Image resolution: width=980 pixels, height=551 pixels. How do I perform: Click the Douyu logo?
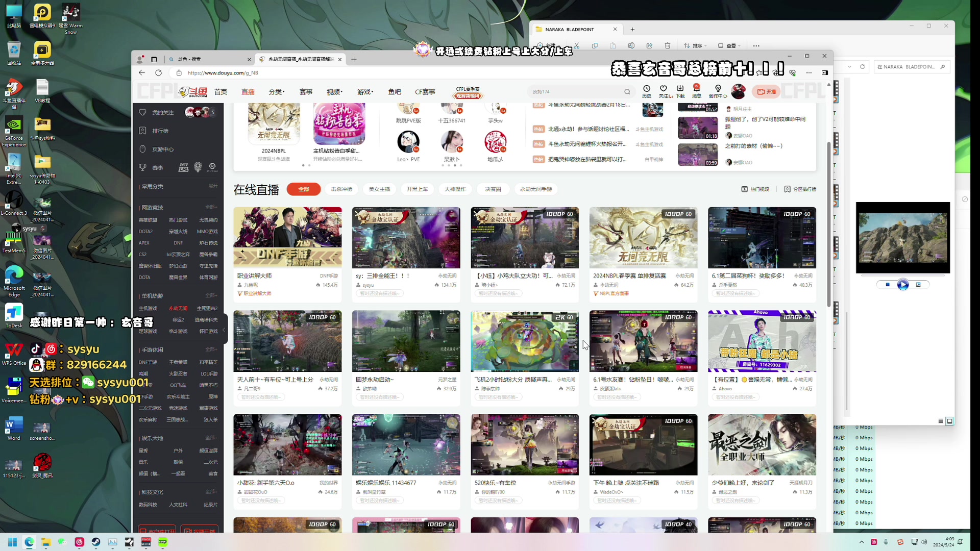click(x=193, y=92)
